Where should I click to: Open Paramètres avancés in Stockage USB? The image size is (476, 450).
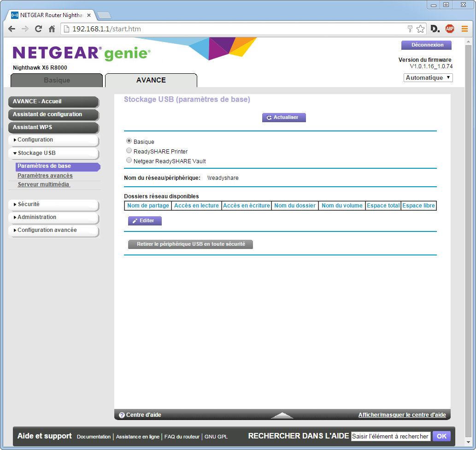coord(45,176)
